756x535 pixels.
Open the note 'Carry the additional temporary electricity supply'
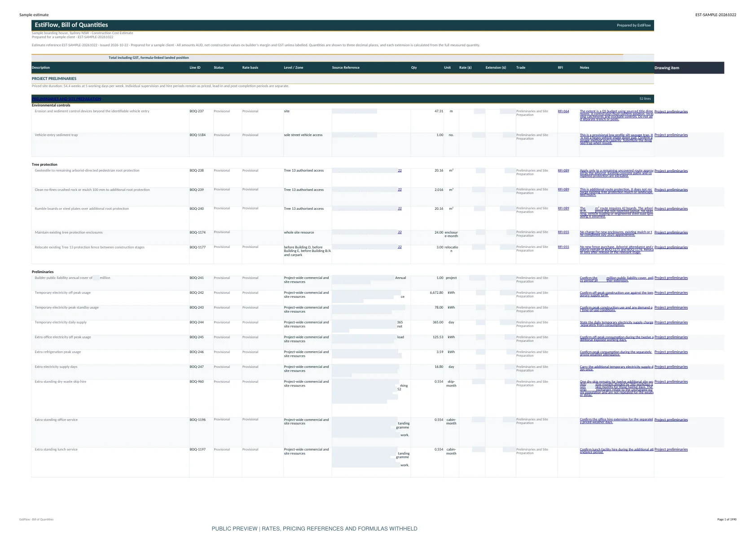pos(616,368)
